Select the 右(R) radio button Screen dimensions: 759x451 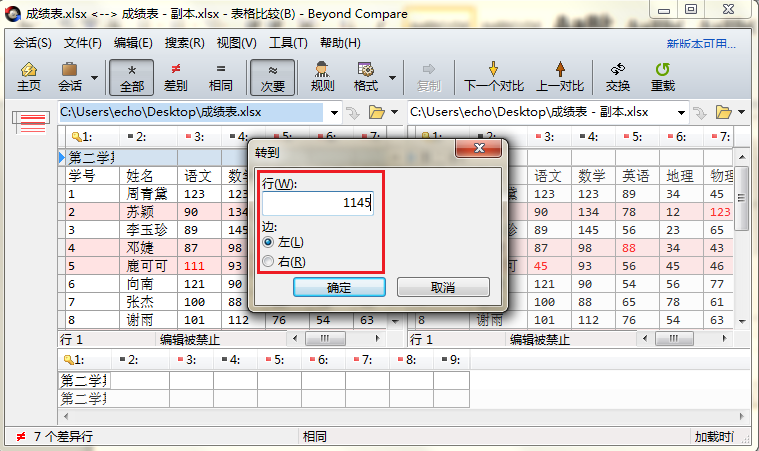[x=268, y=262]
